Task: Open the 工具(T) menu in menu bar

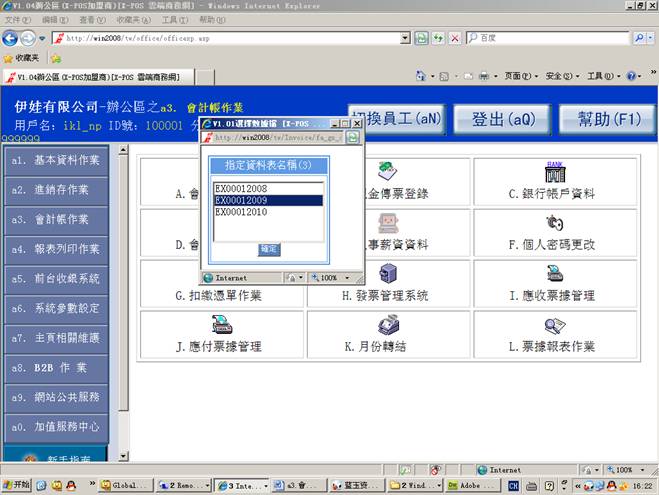Action: (174, 19)
